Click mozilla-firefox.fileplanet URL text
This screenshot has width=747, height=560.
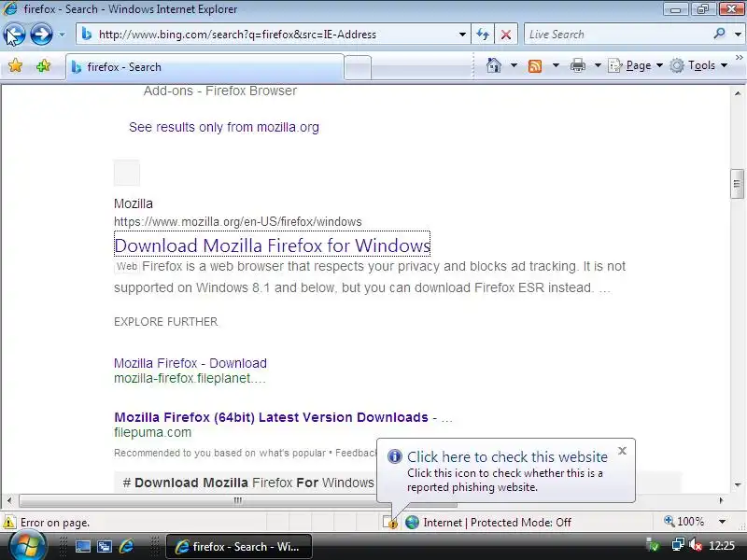coord(190,379)
